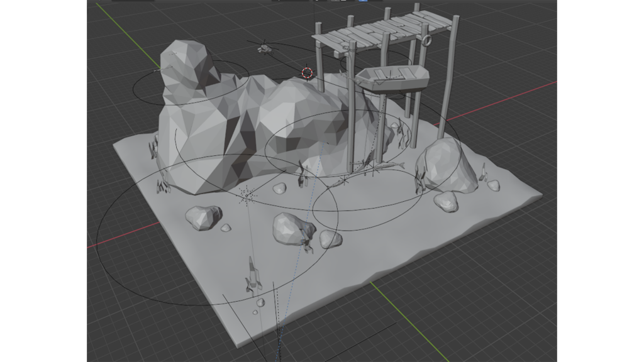Viewport: 644px width, 362px height.
Task: Select the hanging ring on the dock post
Action: [427, 41]
